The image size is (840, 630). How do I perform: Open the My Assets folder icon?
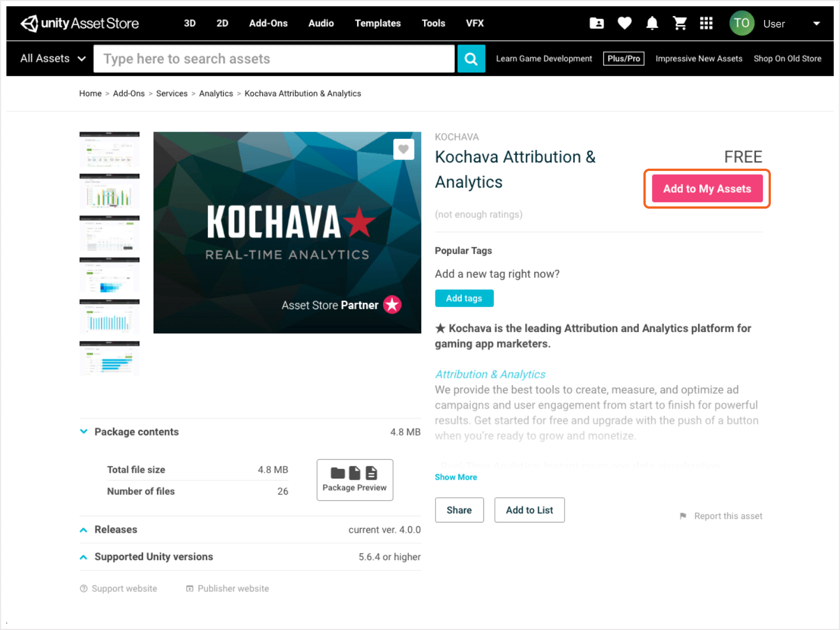click(x=597, y=23)
